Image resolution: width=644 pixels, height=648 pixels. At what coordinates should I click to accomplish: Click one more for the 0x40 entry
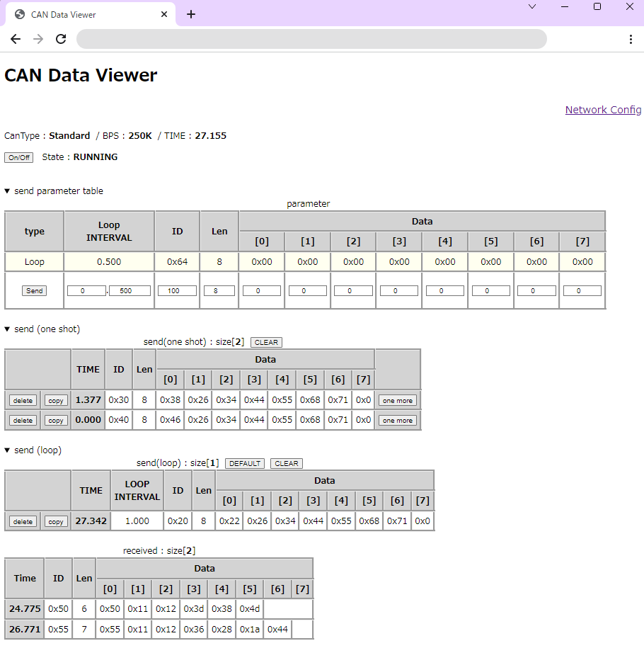tap(398, 420)
